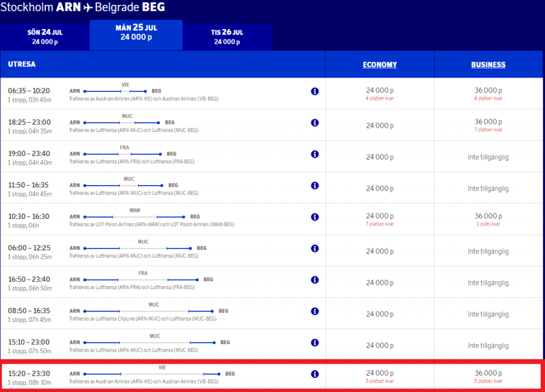The width and height of the screenshot is (545, 392).
Task: Click info icon for 06:00 – 12:25 flight
Action: click(x=315, y=249)
